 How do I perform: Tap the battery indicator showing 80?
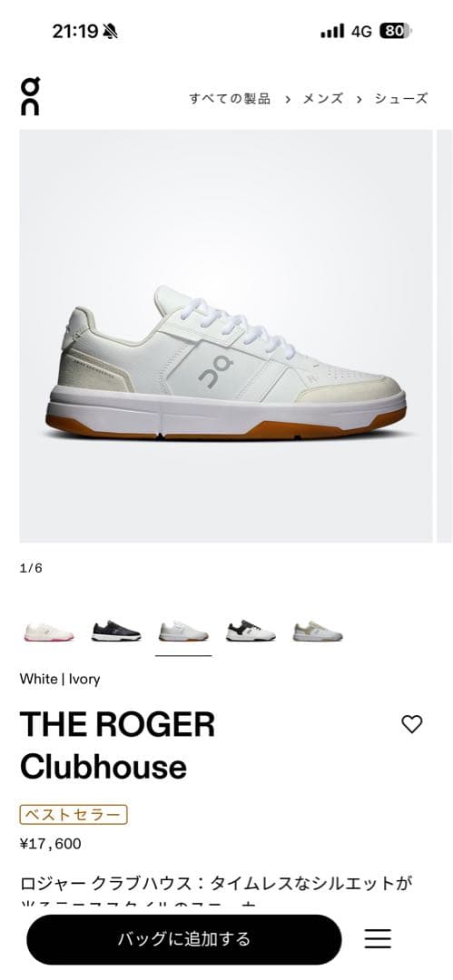pos(395,31)
